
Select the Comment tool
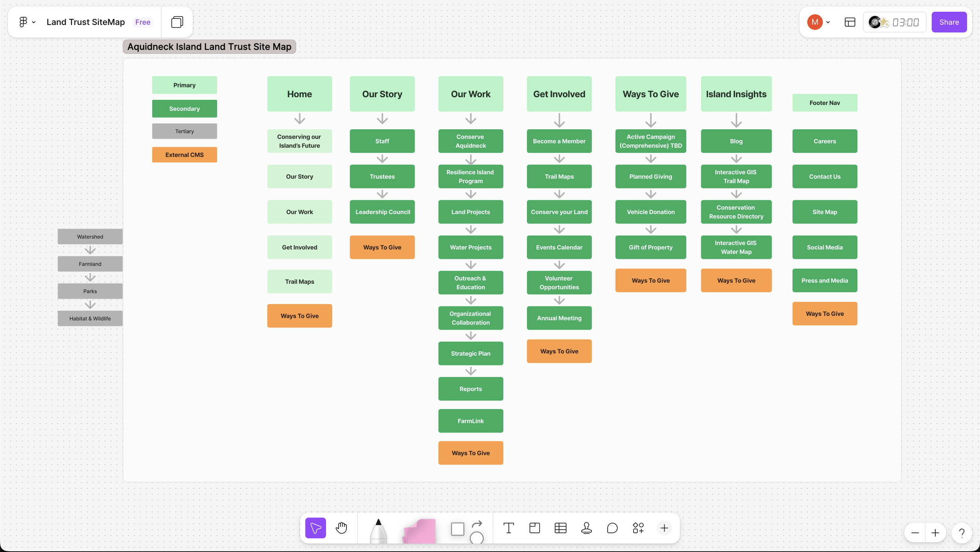[x=612, y=528]
